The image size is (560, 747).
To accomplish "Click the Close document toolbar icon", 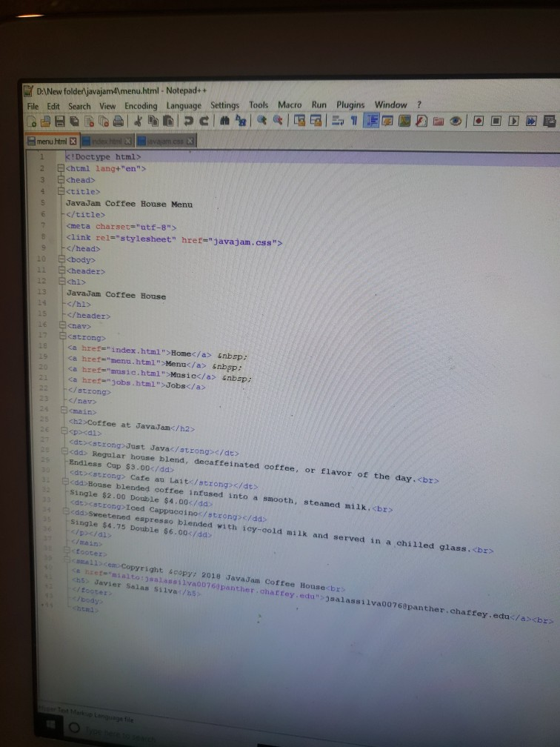I will click(x=89, y=122).
